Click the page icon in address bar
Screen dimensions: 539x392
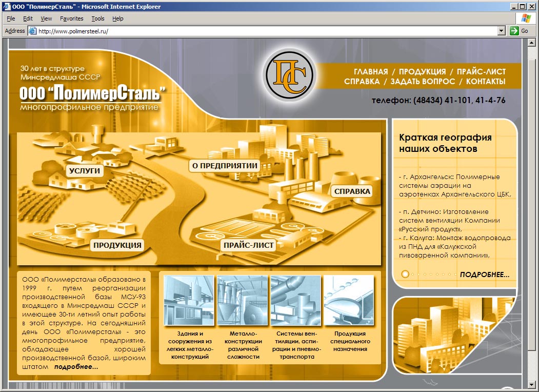point(33,31)
